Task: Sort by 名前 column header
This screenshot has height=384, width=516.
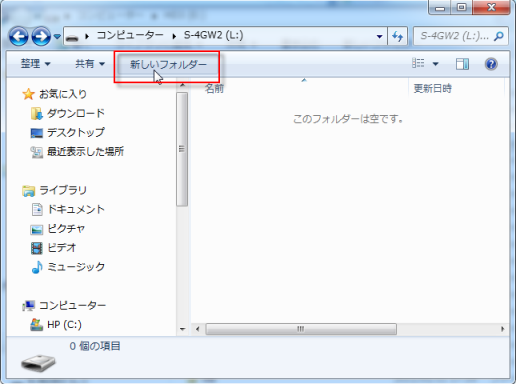Action: tap(214, 88)
